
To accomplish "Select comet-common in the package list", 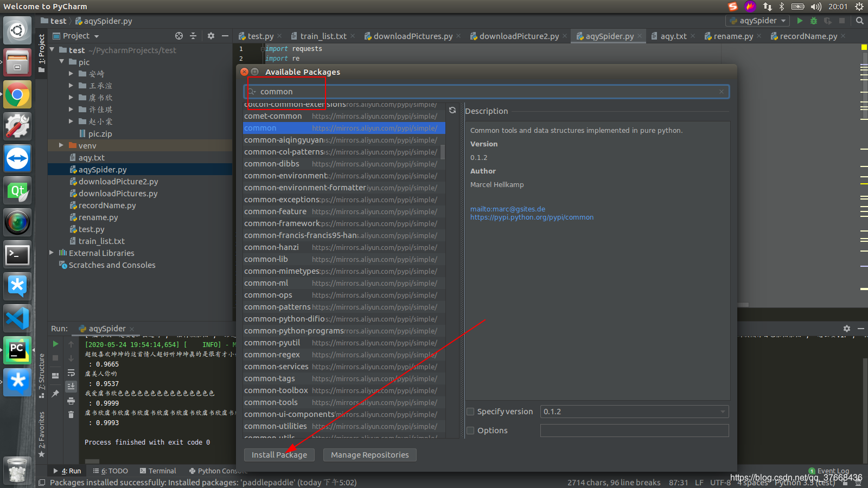I will click(344, 116).
